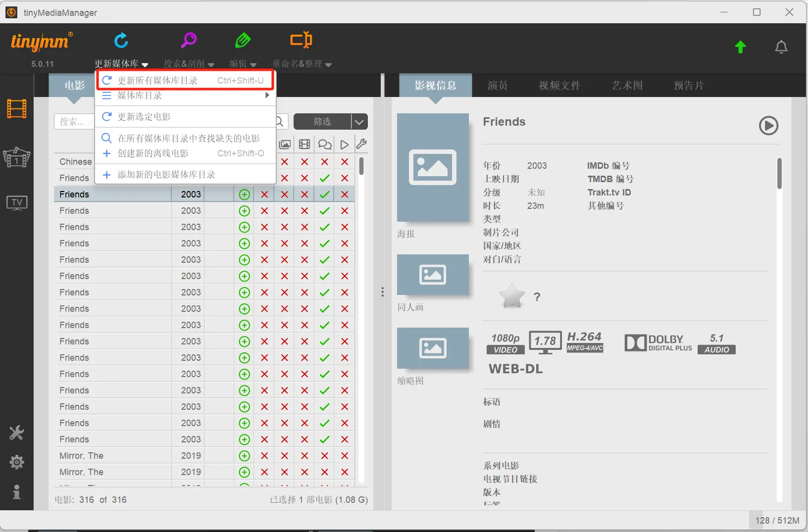Click the About info icon in sidebar

(16, 491)
